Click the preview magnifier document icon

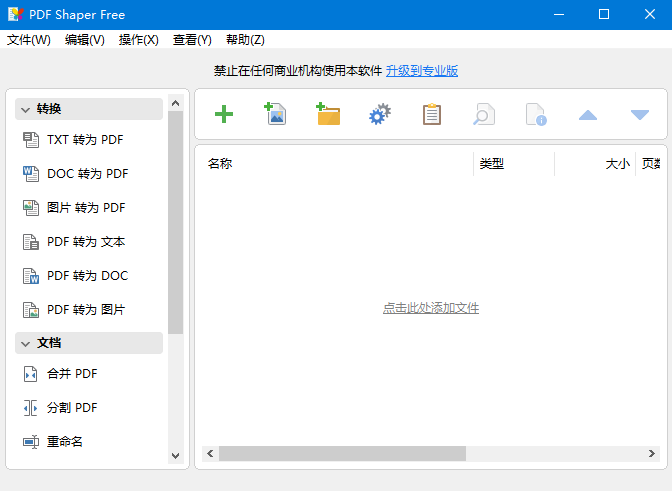(484, 114)
